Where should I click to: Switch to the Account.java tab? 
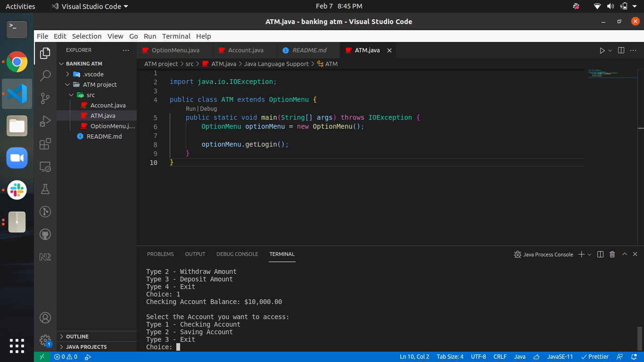point(246,50)
